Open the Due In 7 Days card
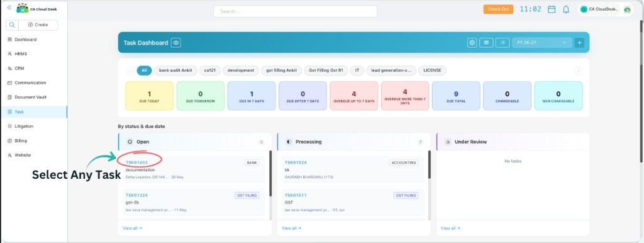The width and height of the screenshot is (644, 243). pyautogui.click(x=252, y=96)
